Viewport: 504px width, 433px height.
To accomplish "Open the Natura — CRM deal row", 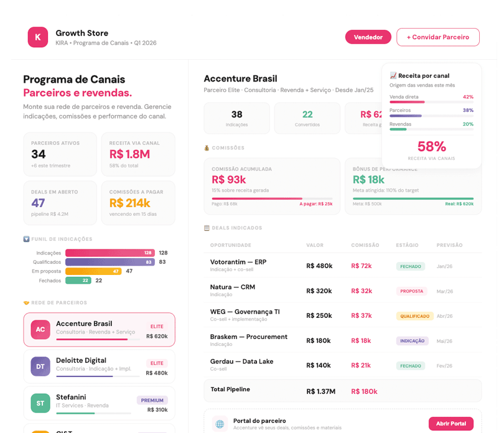I will (343, 291).
